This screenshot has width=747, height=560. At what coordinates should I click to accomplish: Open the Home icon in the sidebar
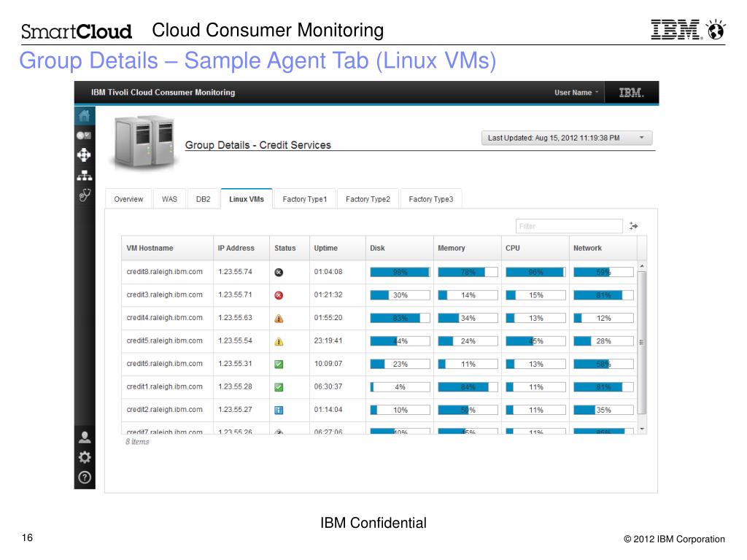click(x=85, y=116)
